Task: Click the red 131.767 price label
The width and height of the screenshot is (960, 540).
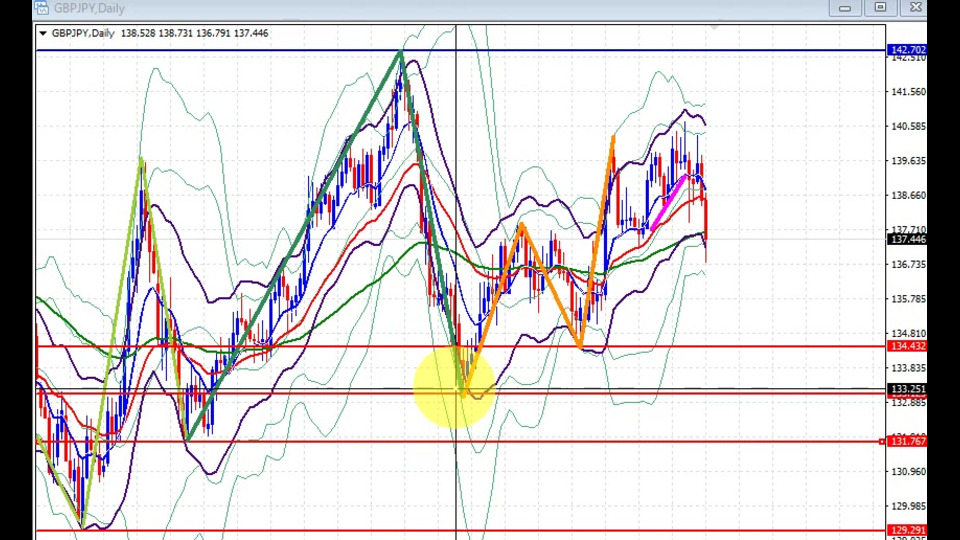Action: point(907,441)
